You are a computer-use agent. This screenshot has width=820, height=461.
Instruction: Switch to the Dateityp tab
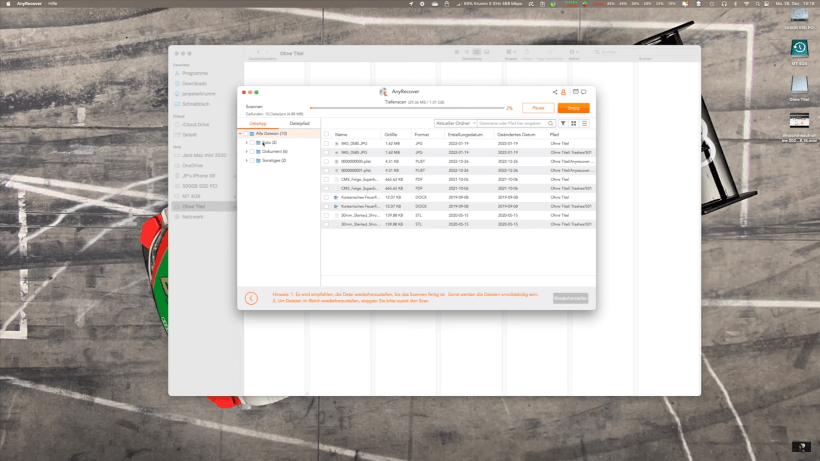258,123
